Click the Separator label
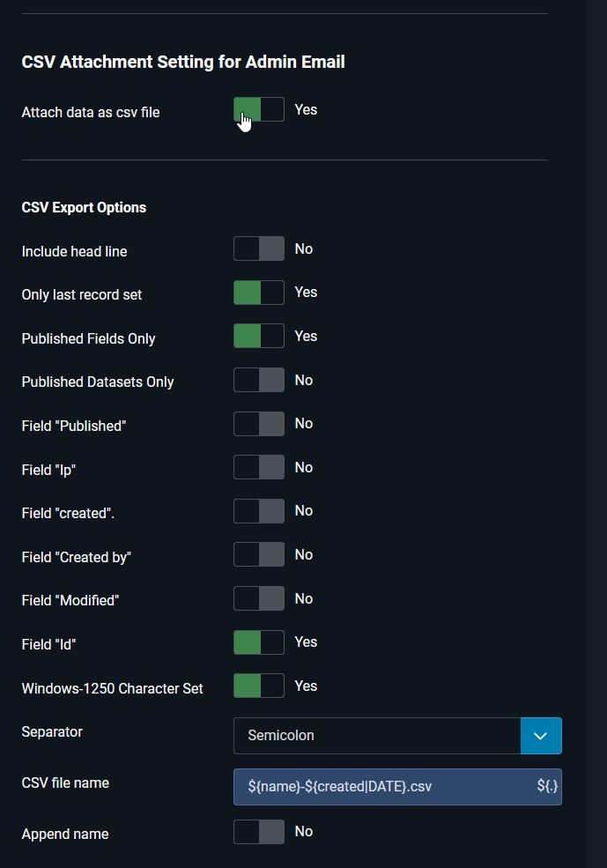This screenshot has width=607, height=868. tap(52, 732)
